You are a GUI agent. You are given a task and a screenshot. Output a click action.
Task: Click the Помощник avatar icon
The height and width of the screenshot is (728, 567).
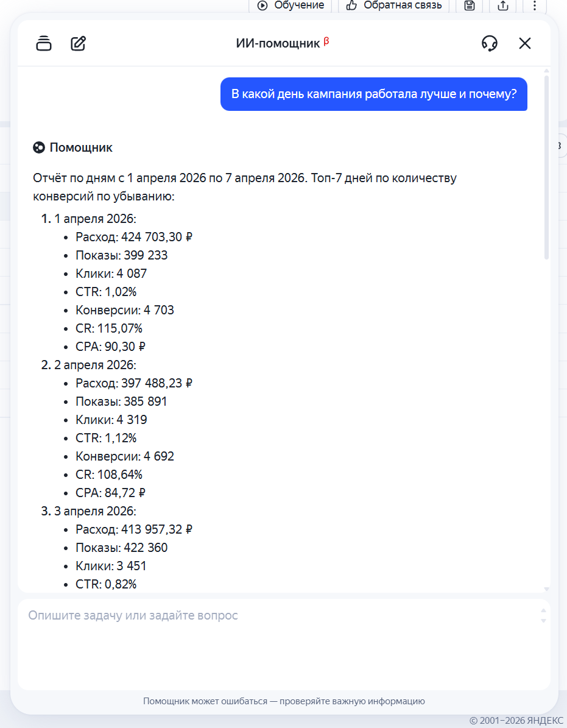pos(39,147)
